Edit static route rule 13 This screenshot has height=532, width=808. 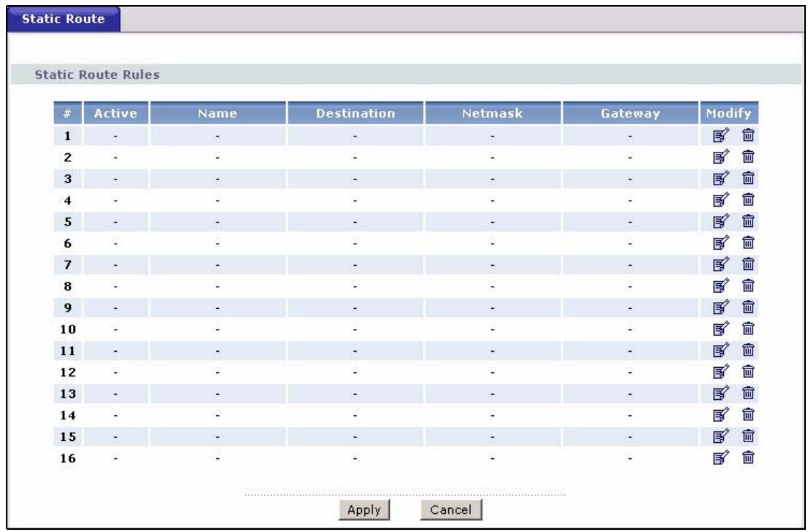point(721,393)
